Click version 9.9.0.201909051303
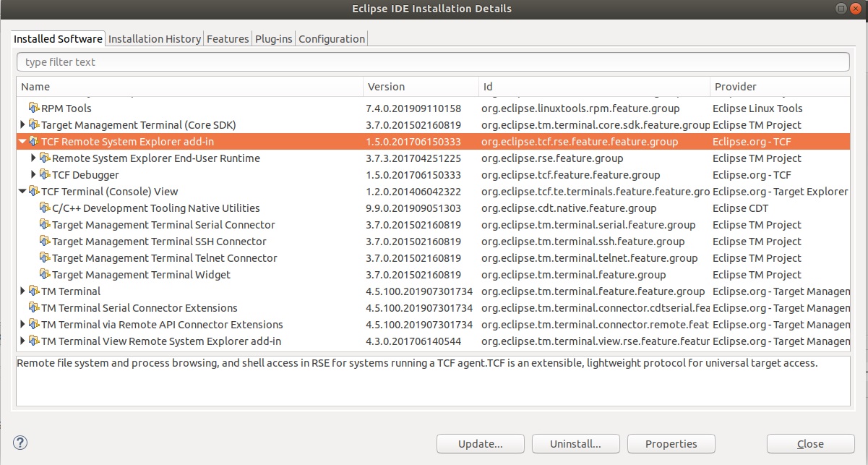Viewport: 868px width, 465px height. pos(413,208)
